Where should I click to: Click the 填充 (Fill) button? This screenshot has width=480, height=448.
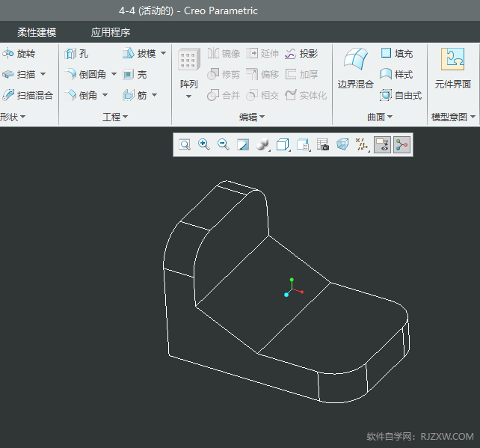[396, 54]
